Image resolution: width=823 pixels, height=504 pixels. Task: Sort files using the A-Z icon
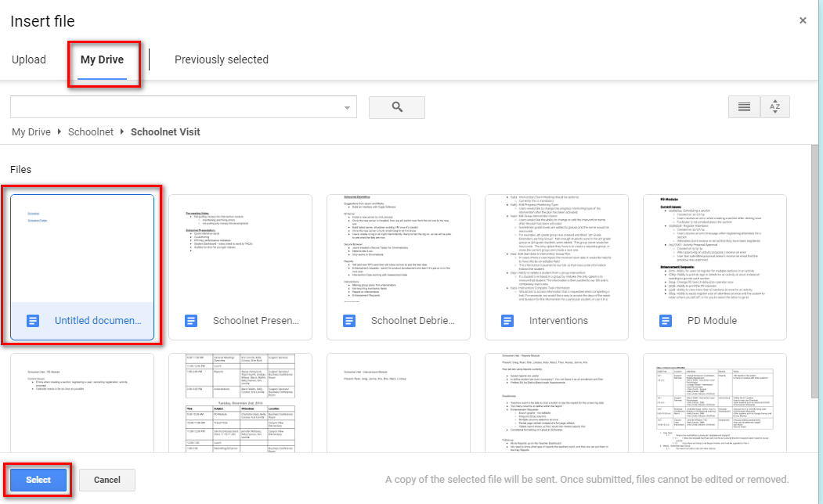[775, 106]
